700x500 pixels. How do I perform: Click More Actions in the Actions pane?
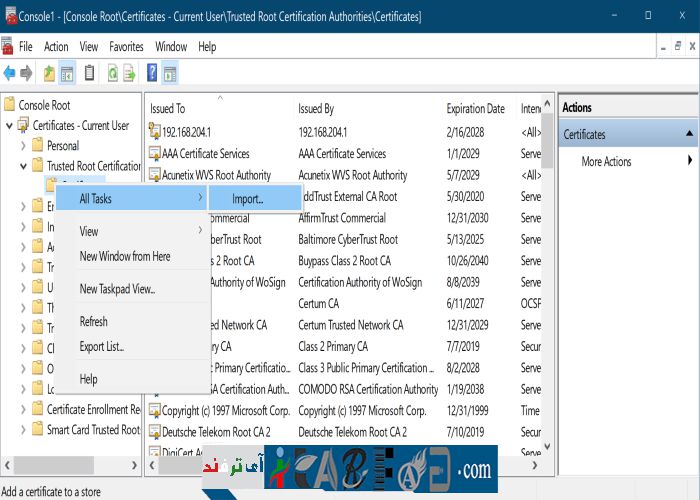click(x=606, y=161)
